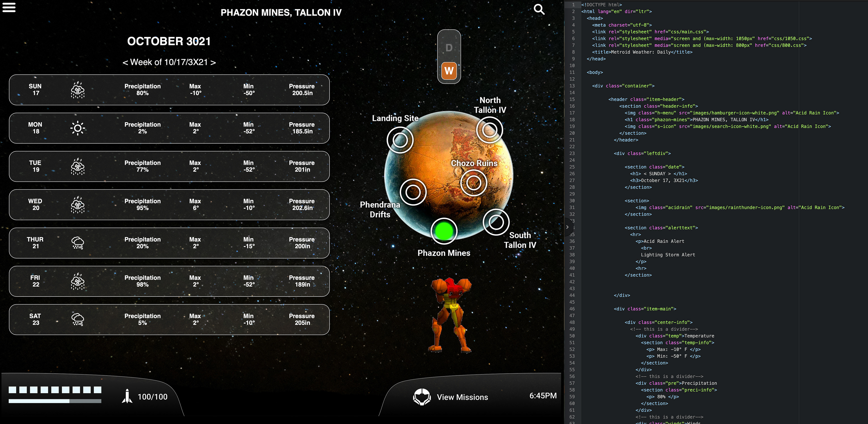Click the thunderstorm icon for WED 20
Image resolution: width=868 pixels, height=424 pixels.
[78, 205]
